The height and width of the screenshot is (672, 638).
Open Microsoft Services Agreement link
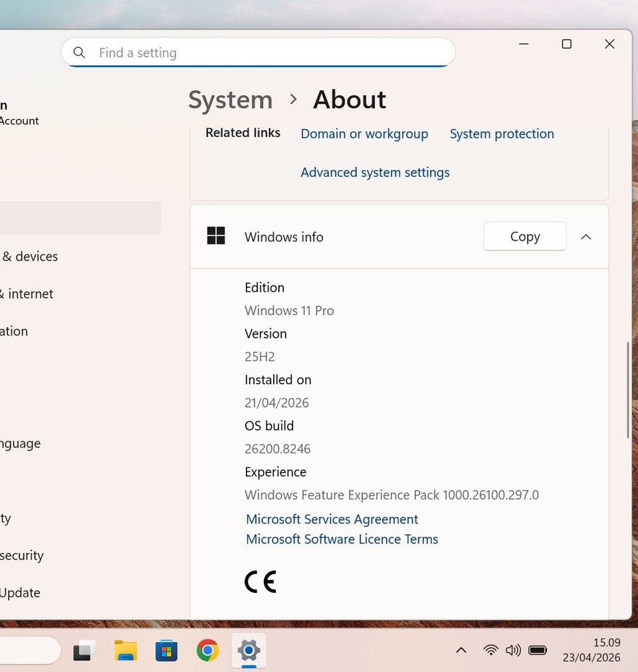click(332, 519)
